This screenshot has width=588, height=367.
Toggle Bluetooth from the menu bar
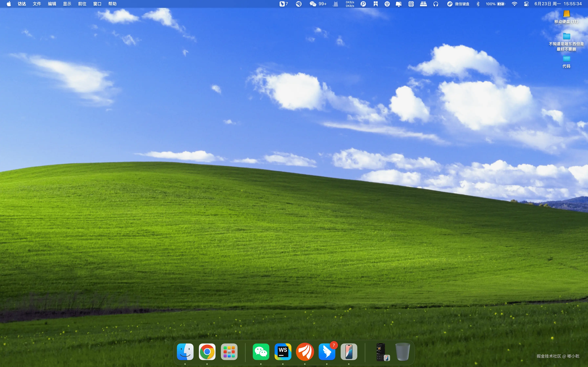click(x=478, y=4)
